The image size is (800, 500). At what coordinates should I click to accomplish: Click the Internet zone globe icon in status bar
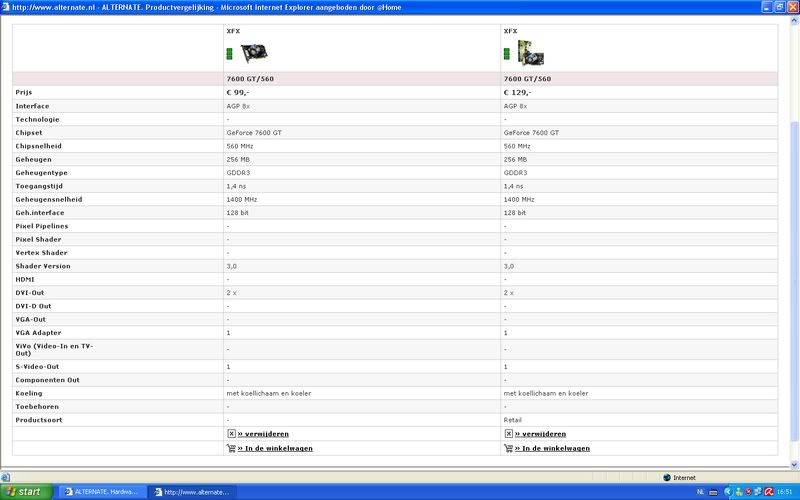click(666, 478)
